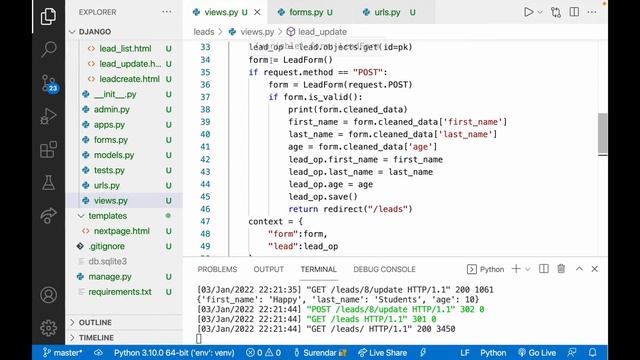Start Live Share from status bar

[x=382, y=353]
